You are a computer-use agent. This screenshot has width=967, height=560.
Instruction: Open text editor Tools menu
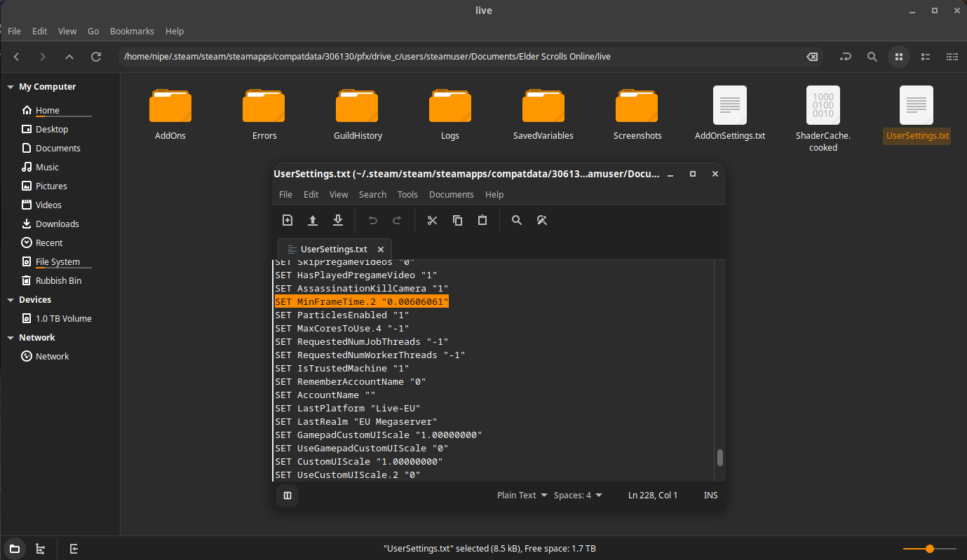407,194
